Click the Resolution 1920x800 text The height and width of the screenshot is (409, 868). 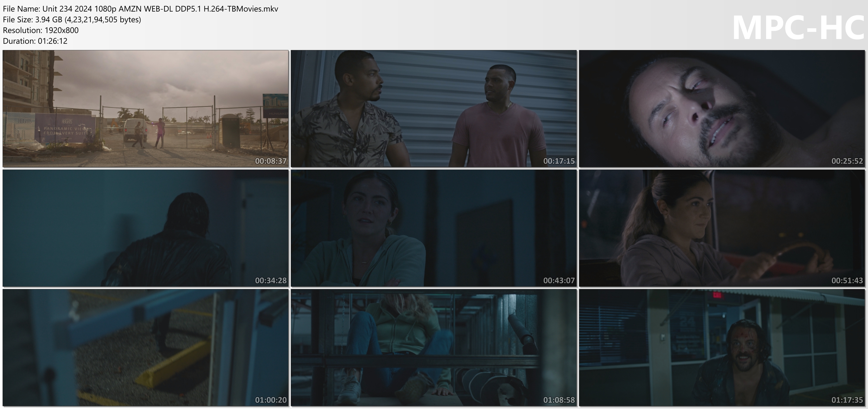[x=41, y=30]
